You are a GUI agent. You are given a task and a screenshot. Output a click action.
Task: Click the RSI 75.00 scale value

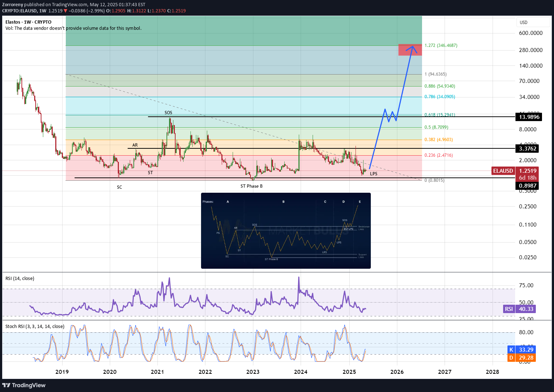tap(526, 285)
